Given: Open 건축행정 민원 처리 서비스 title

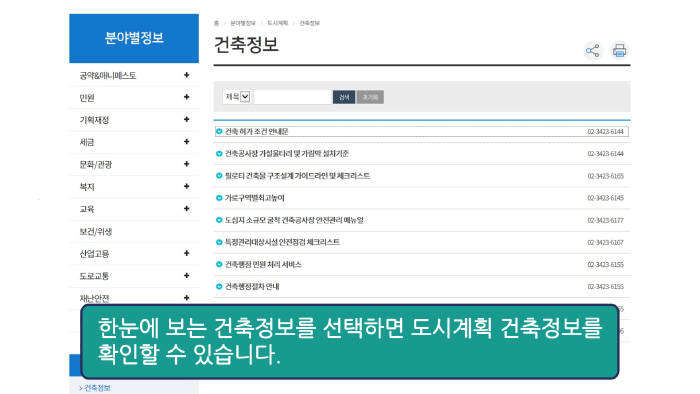Looking at the screenshot, I should click(x=263, y=264).
